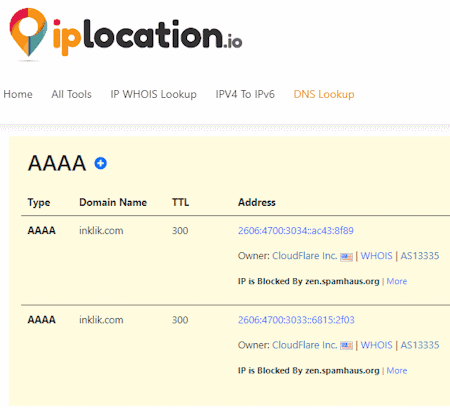Open WHOIS link for second AAAA record

(x=377, y=345)
